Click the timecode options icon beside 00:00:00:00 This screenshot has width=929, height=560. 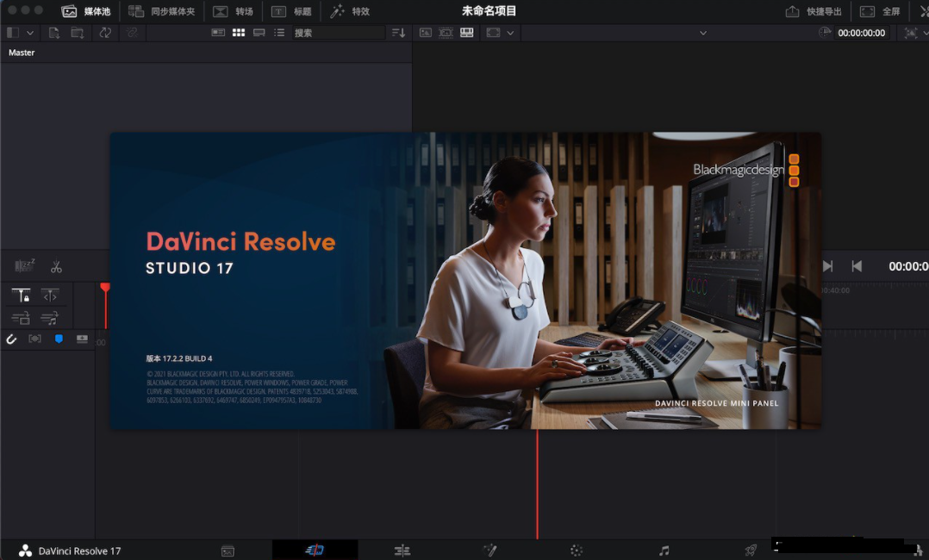click(825, 33)
